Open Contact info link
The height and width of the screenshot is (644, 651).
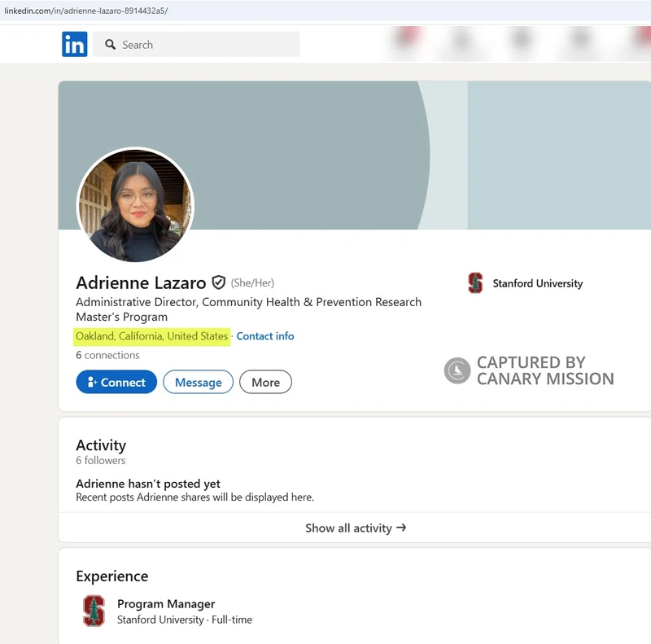click(x=265, y=335)
